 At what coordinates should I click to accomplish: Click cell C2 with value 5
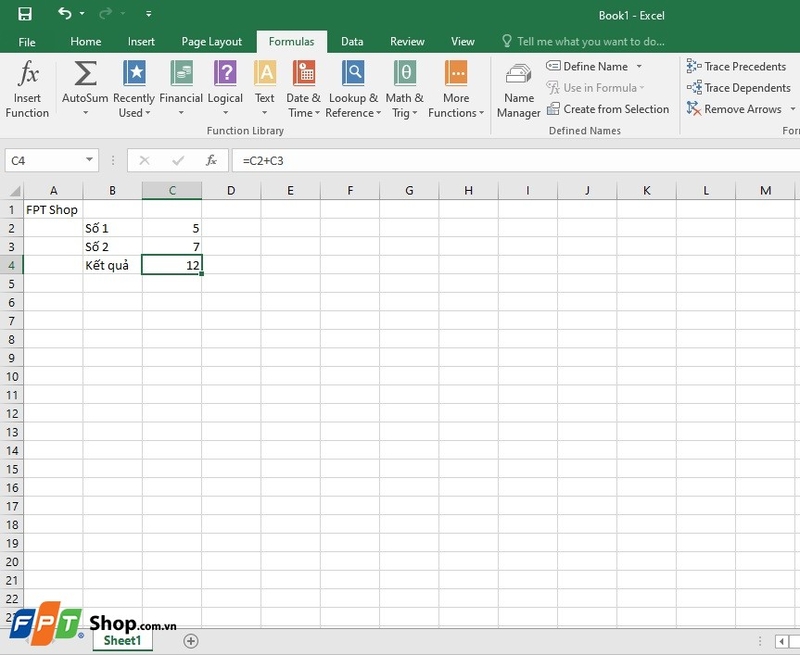[172, 228]
